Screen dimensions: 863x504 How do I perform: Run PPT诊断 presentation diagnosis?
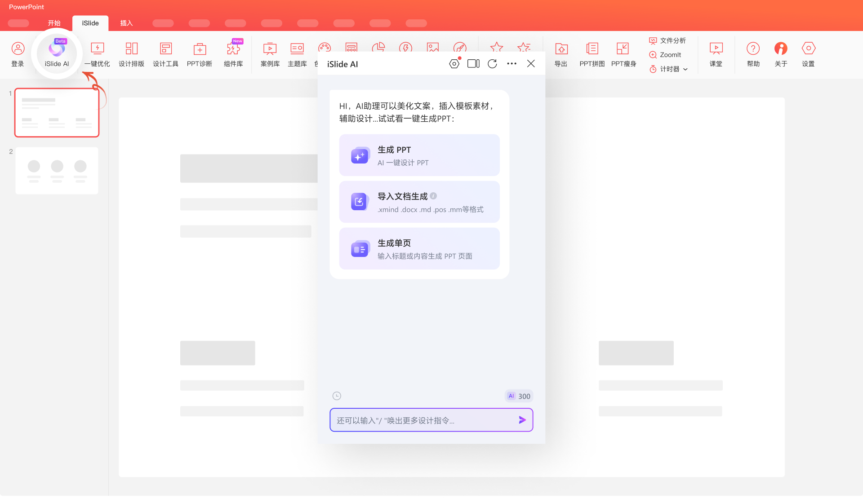pyautogui.click(x=199, y=54)
